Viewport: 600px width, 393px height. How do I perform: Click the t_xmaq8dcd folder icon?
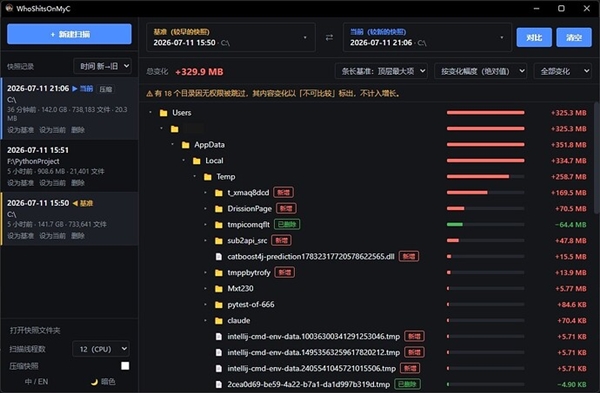point(219,193)
